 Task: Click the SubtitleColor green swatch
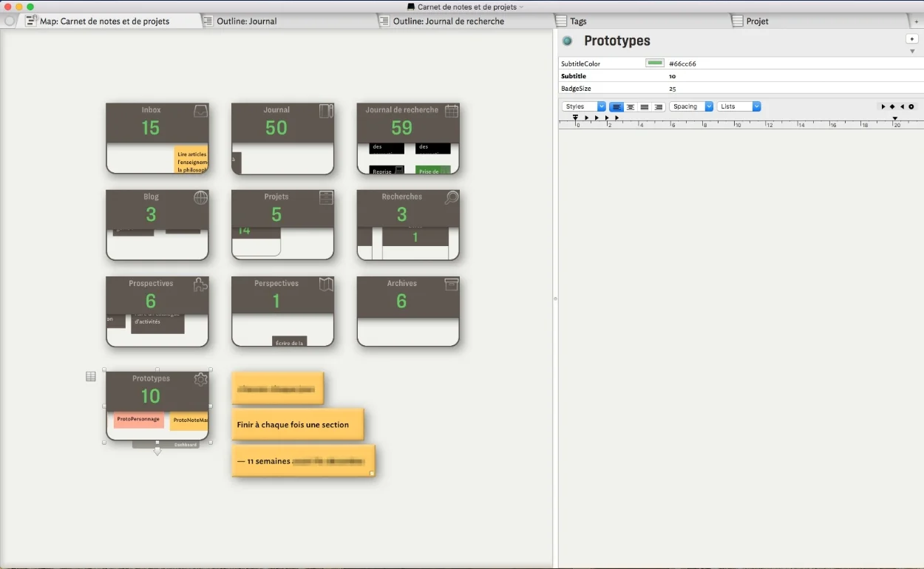655,64
